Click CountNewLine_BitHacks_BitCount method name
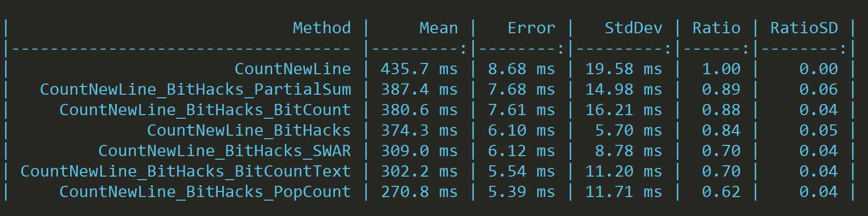Screen dimensions: 868x216 [205, 110]
